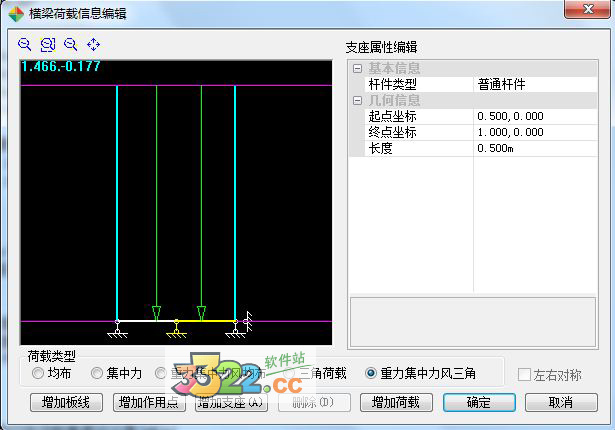Click the 基本信息 group header text

click(394, 69)
